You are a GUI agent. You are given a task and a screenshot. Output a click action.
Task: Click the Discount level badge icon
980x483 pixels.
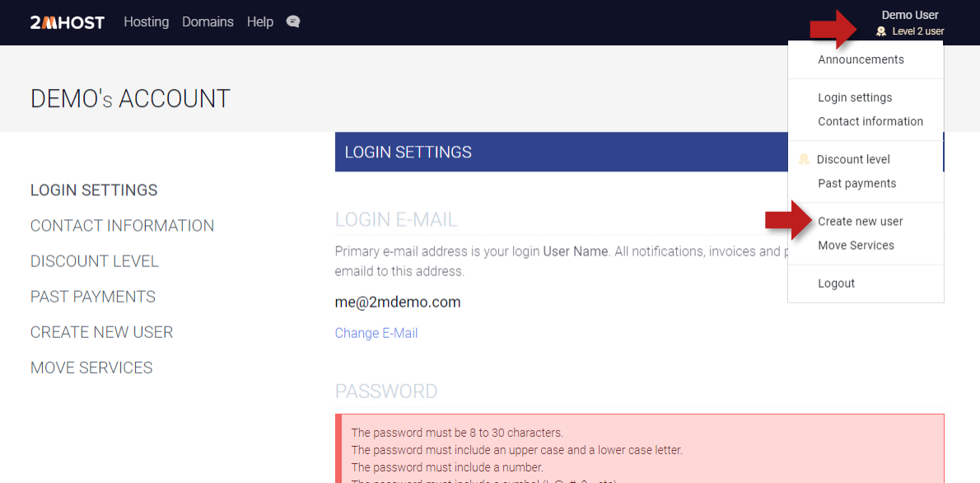tap(804, 160)
